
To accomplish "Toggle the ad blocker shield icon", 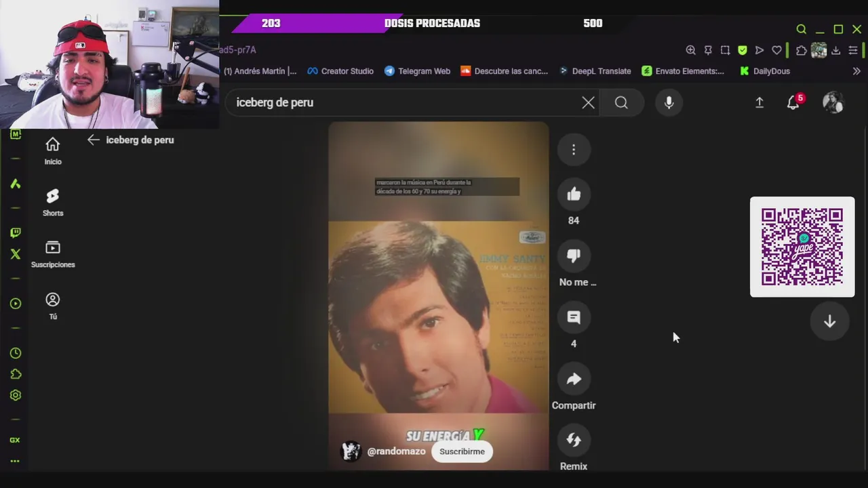I will pyautogui.click(x=743, y=50).
